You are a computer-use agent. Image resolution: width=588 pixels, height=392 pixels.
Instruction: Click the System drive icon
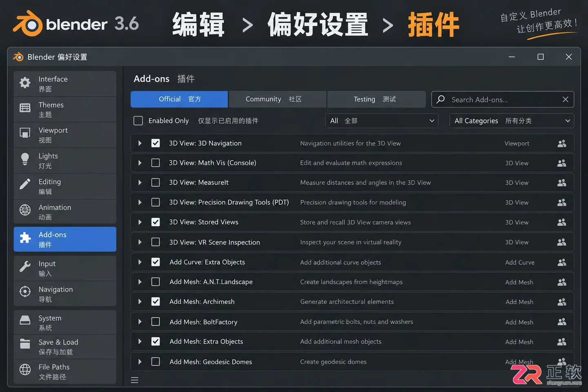coord(25,320)
